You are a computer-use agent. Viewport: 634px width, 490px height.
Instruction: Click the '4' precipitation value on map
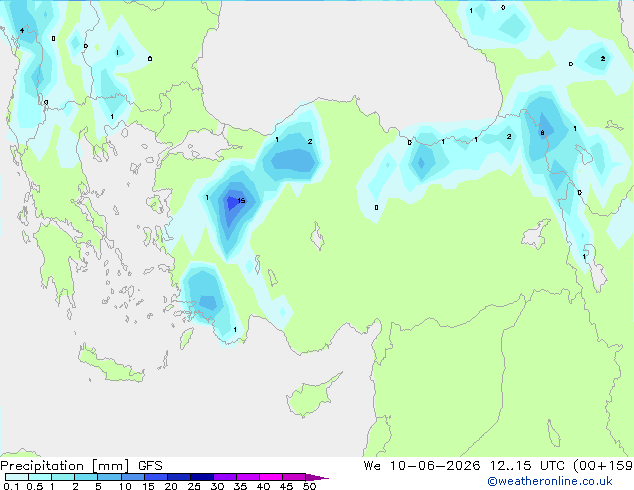pyautogui.click(x=21, y=30)
